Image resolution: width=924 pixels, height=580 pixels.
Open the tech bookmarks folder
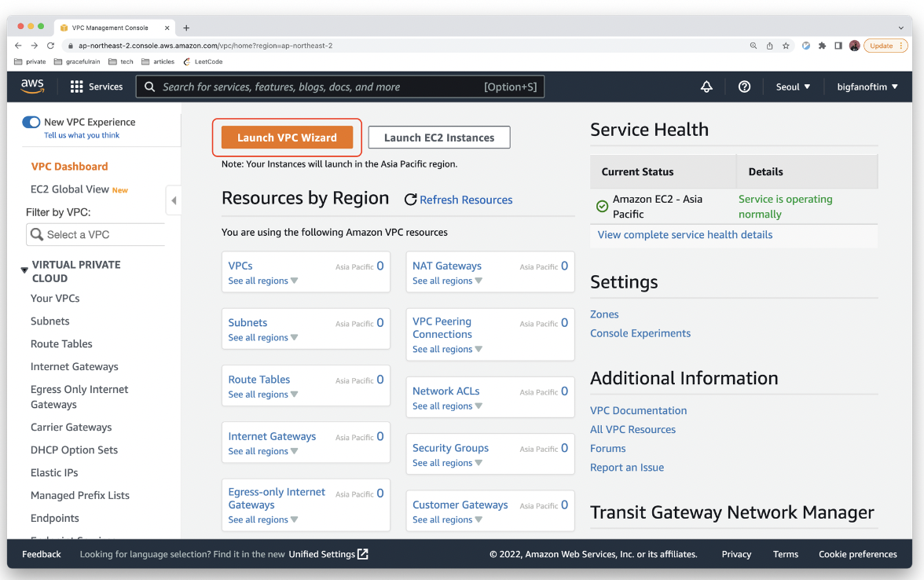pos(121,61)
